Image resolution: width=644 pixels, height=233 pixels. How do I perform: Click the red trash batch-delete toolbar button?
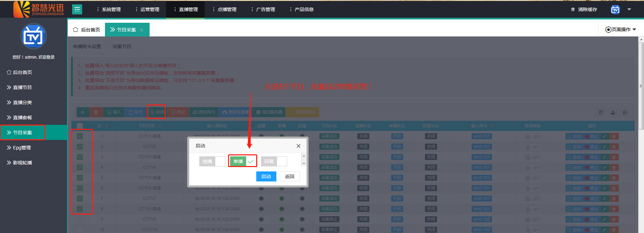pyautogui.click(x=96, y=112)
